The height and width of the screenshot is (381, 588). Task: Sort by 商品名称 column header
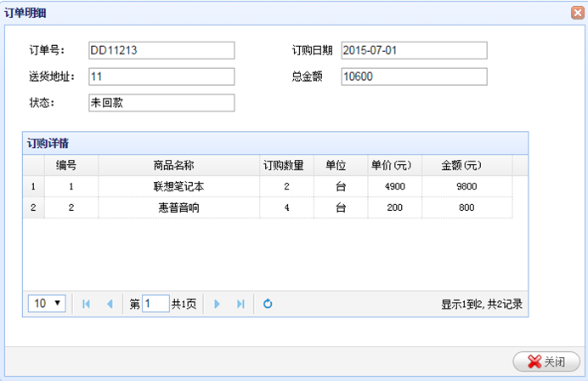[179, 165]
